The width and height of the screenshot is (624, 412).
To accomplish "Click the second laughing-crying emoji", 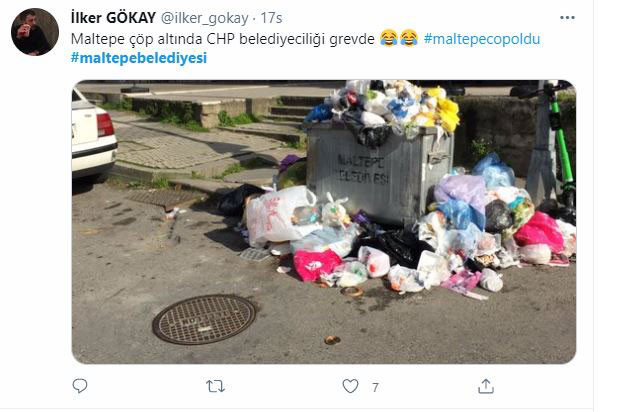I will 409,38.
